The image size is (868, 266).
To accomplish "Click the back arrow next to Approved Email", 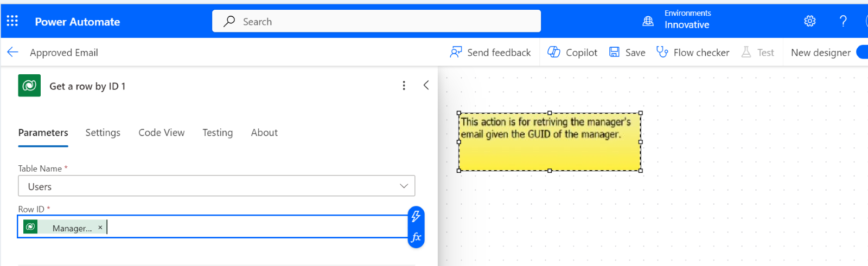I will point(12,52).
